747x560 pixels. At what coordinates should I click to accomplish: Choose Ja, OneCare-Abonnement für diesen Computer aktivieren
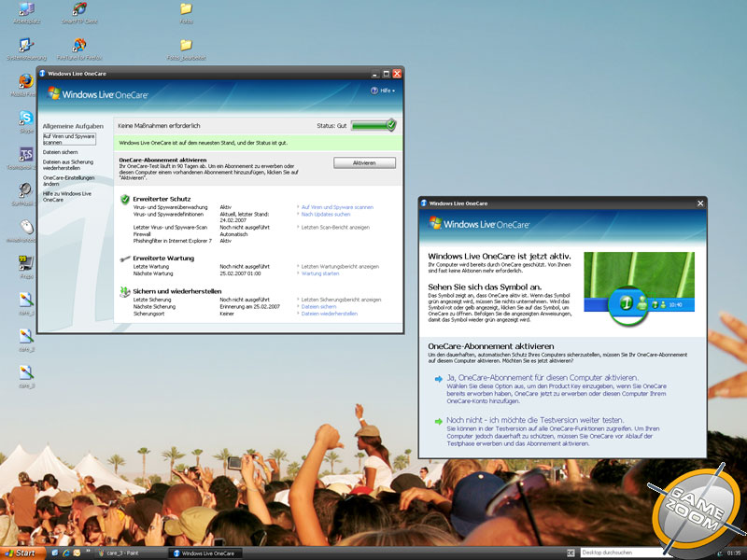point(543,378)
